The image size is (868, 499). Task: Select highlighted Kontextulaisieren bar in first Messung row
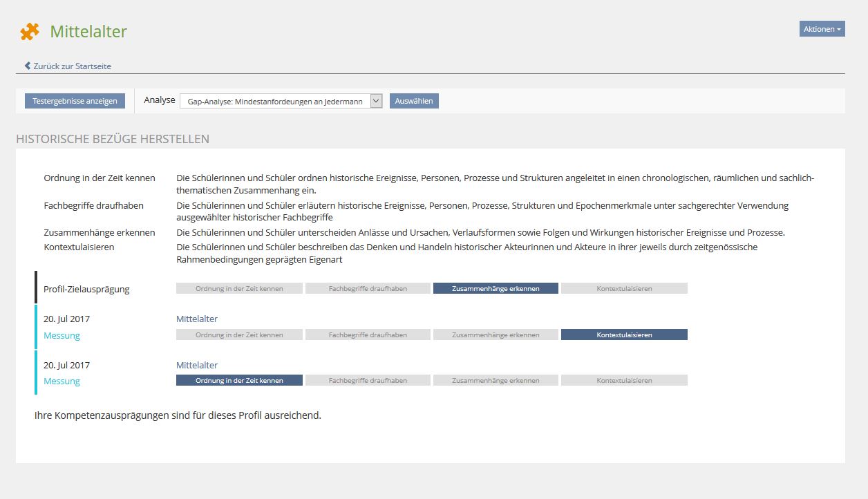coord(624,335)
